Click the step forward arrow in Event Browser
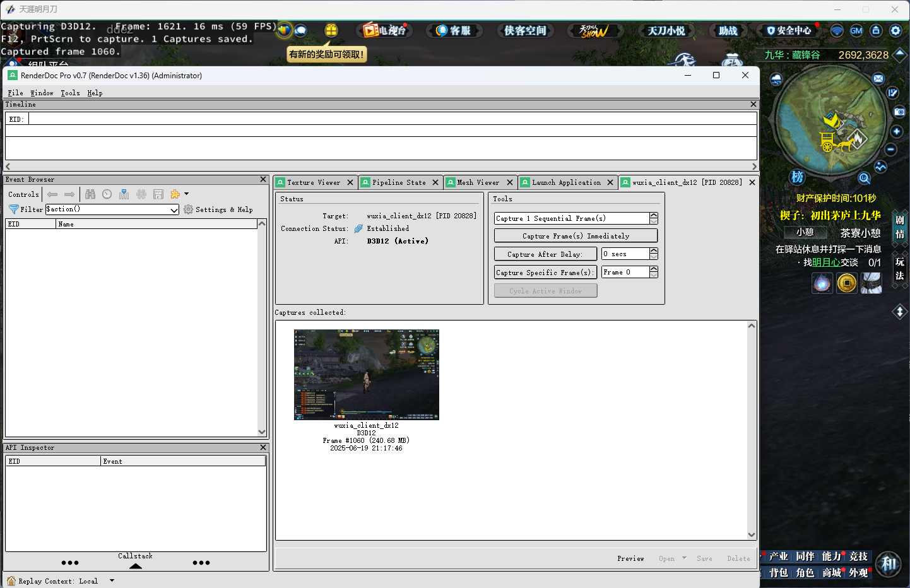The image size is (910, 588). click(69, 194)
